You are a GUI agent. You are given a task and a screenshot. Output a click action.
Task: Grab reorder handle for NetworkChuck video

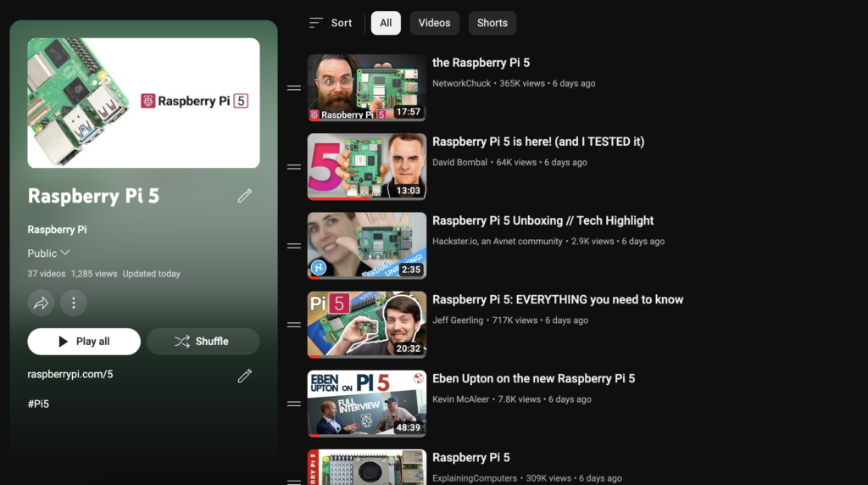tap(294, 87)
